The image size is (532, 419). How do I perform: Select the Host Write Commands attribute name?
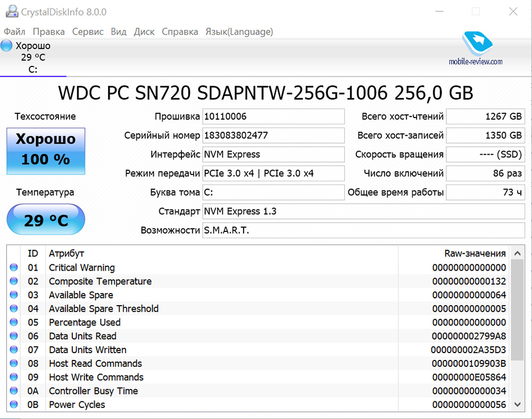(96, 377)
